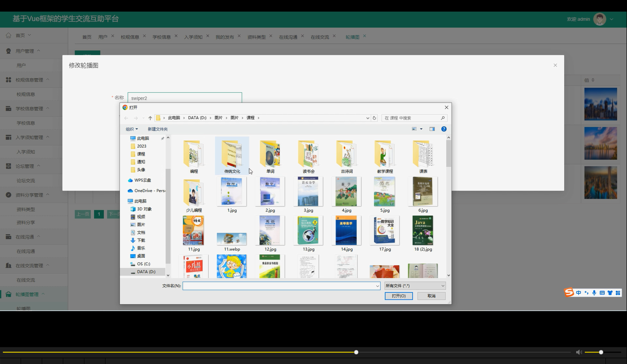627x364 pixels.
Task: Open the admin user avatar menu
Action: [600, 19]
